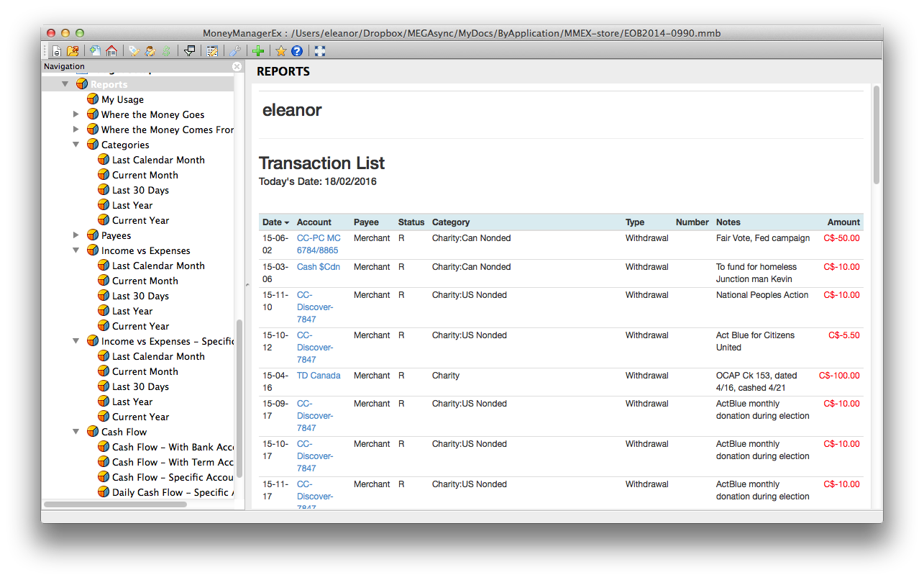Open a database with the folder icon
Screen dimensions: 924x580
73,51
